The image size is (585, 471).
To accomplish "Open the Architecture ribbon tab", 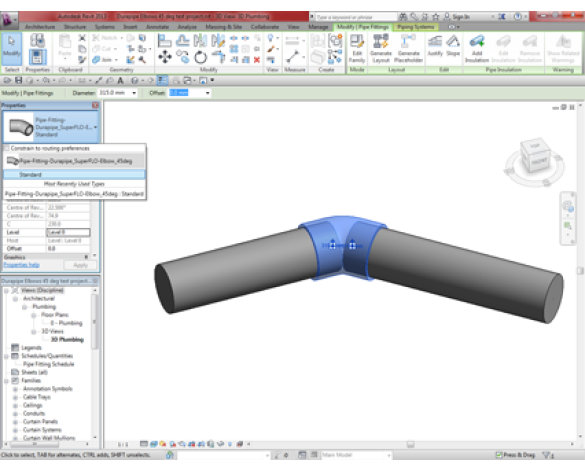I will coord(40,27).
